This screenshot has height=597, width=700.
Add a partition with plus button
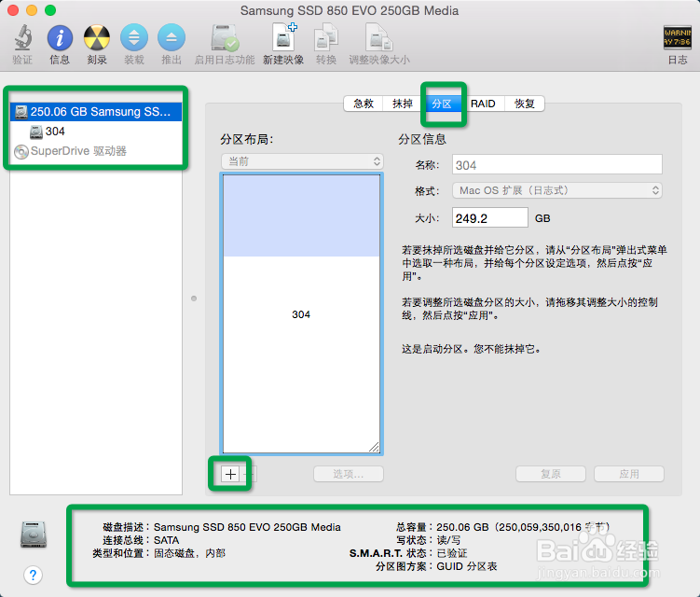(x=230, y=474)
